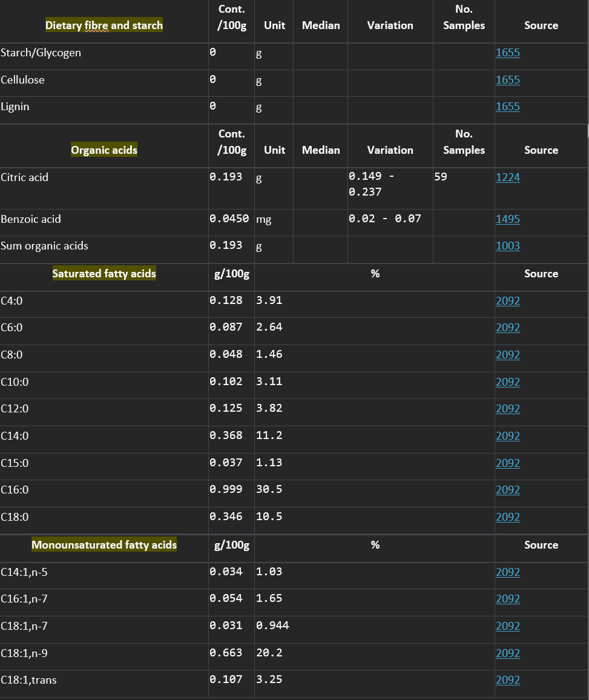Click the 'C18:1,trans' fatty acid label
This screenshot has width=589, height=700.
pyautogui.click(x=28, y=681)
